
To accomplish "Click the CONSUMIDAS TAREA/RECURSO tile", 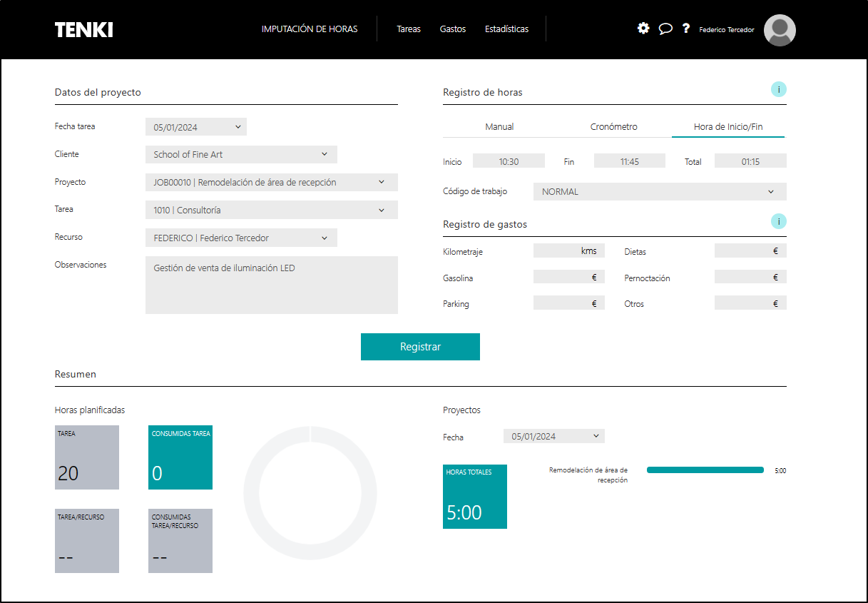I will [x=180, y=541].
